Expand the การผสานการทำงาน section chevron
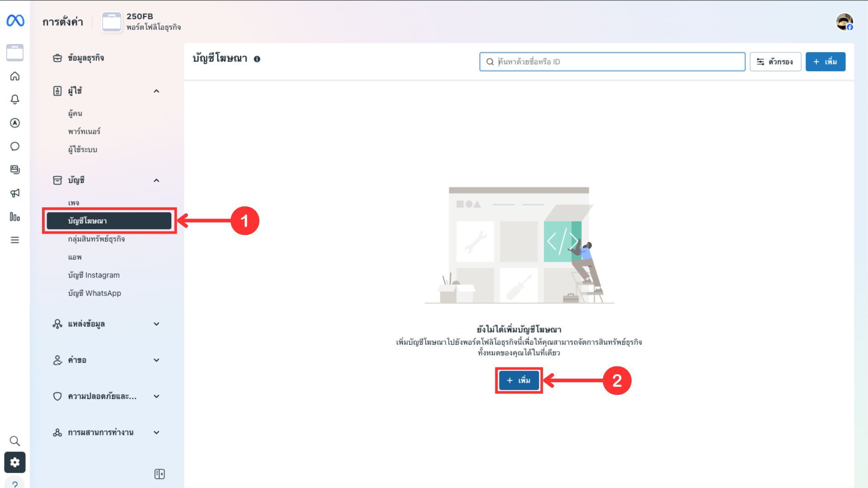868x488 pixels. pyautogui.click(x=156, y=432)
